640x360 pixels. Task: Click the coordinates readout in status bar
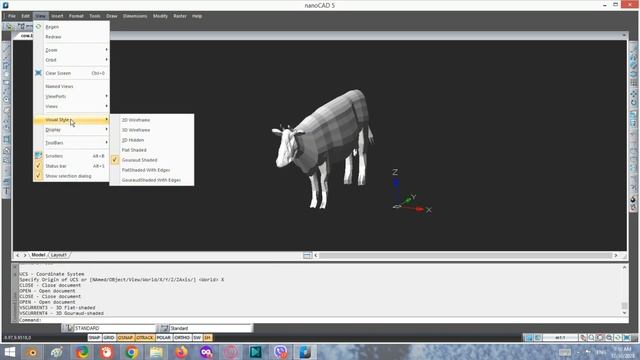coord(18,338)
